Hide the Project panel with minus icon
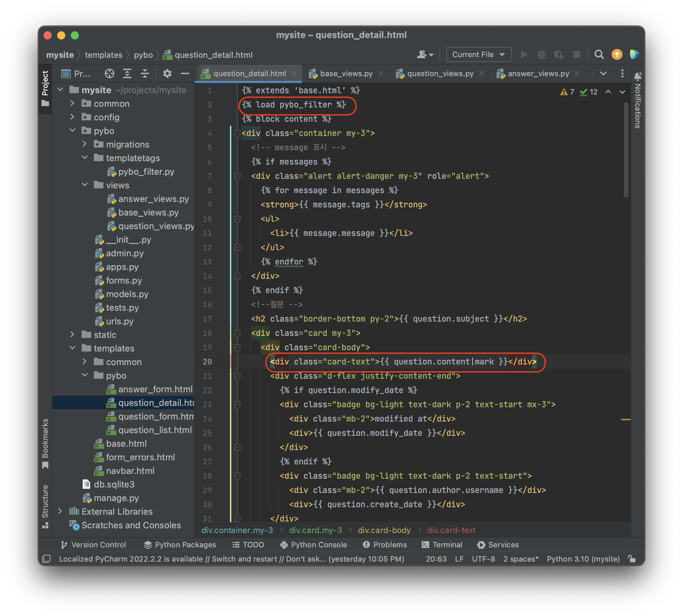The width and height of the screenshot is (683, 616). [185, 73]
